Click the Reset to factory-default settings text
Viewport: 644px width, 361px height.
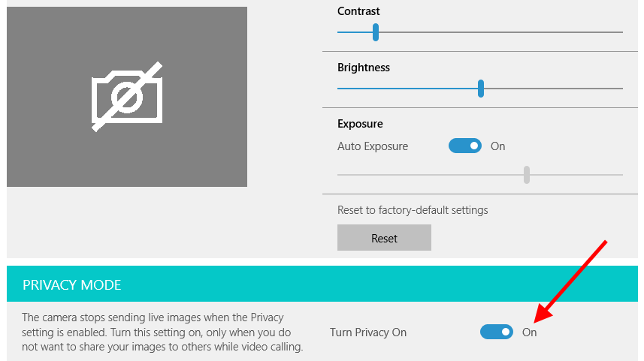[x=413, y=210]
